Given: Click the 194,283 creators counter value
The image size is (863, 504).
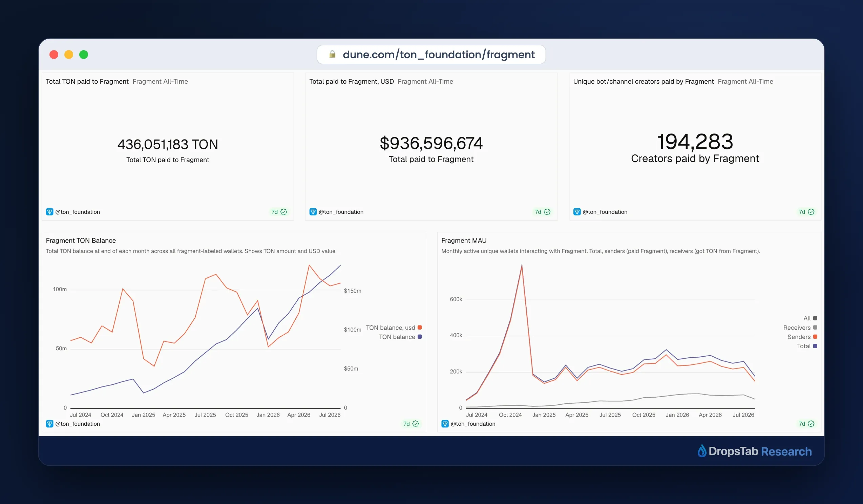Looking at the screenshot, I should tap(695, 142).
